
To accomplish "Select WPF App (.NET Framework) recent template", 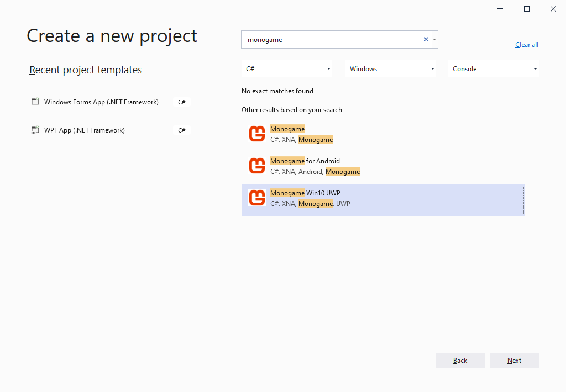I will [x=85, y=130].
